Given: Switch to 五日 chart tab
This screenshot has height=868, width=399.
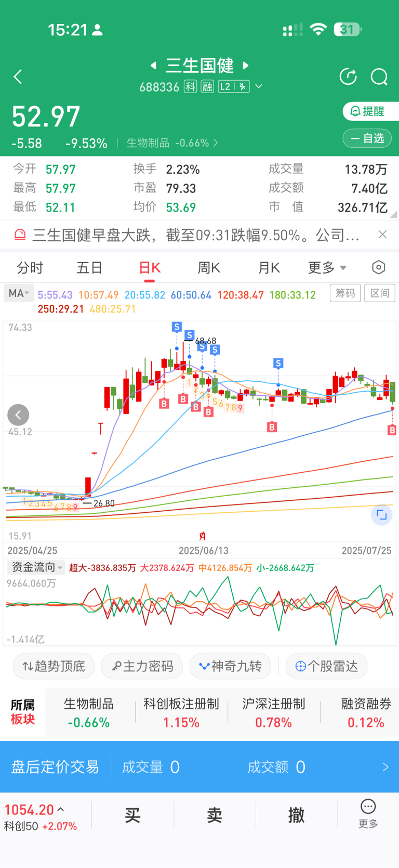Looking at the screenshot, I should coord(89,268).
